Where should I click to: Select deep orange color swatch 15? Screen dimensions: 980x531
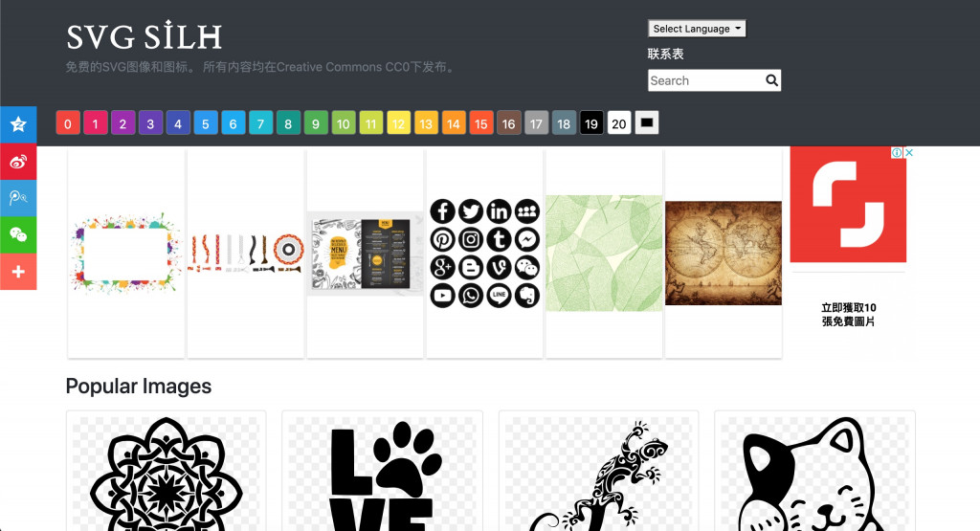(480, 123)
